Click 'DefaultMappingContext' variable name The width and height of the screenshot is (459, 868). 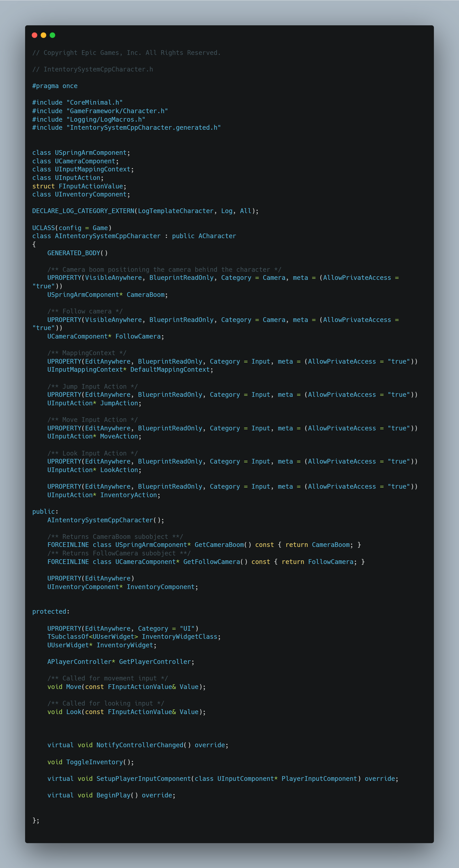[x=170, y=370]
